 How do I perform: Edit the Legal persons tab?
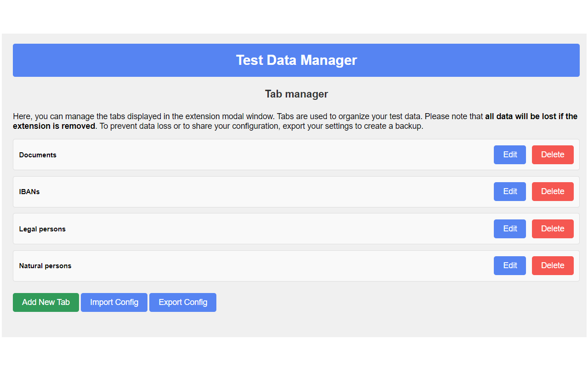coord(509,229)
